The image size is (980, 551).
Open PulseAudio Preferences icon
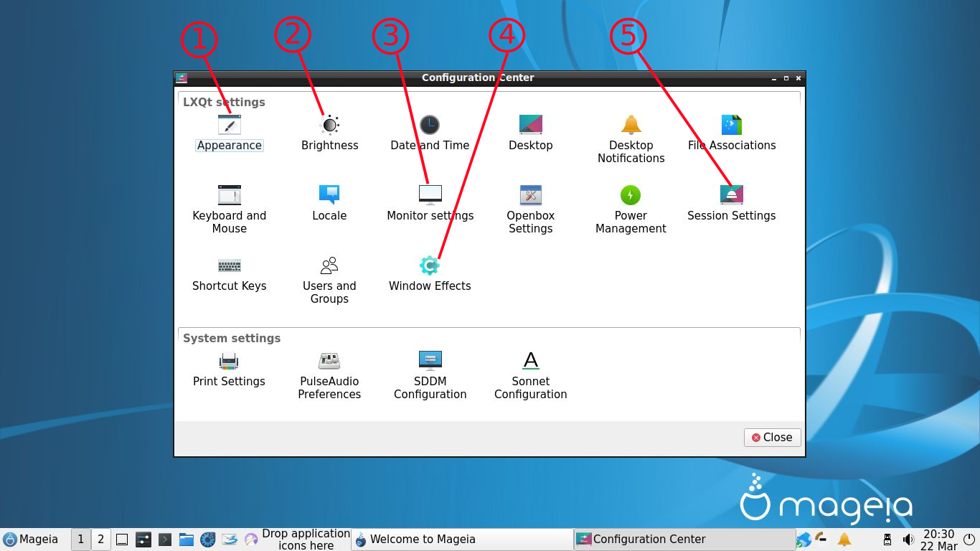pos(329,361)
